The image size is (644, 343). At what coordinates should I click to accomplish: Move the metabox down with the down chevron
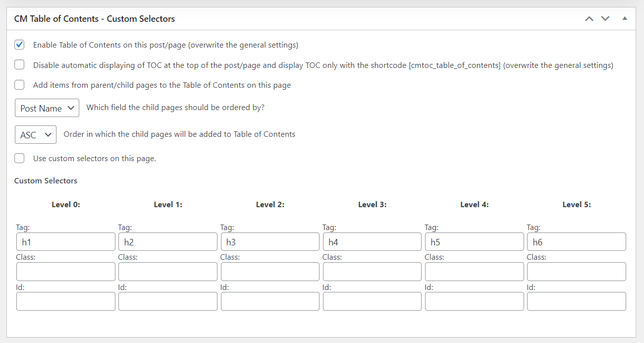[605, 19]
